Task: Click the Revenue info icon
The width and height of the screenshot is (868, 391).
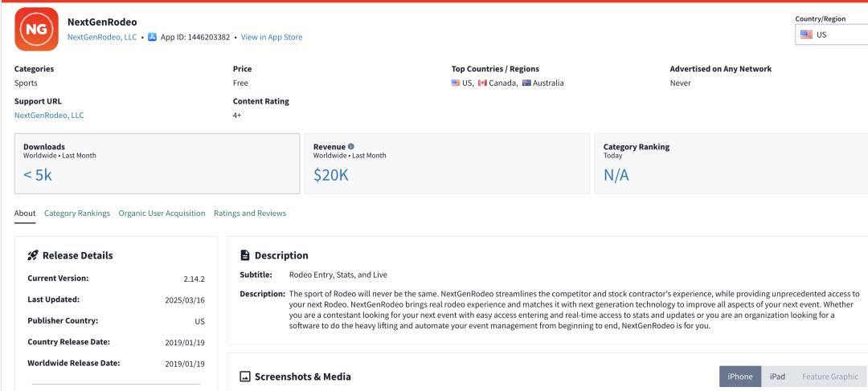Action: 351,147
